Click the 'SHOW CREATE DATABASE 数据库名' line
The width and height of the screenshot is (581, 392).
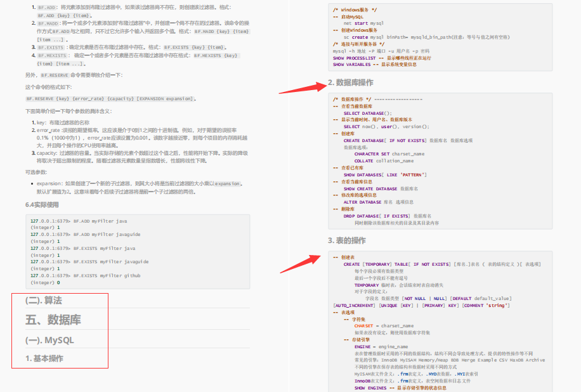click(x=381, y=189)
